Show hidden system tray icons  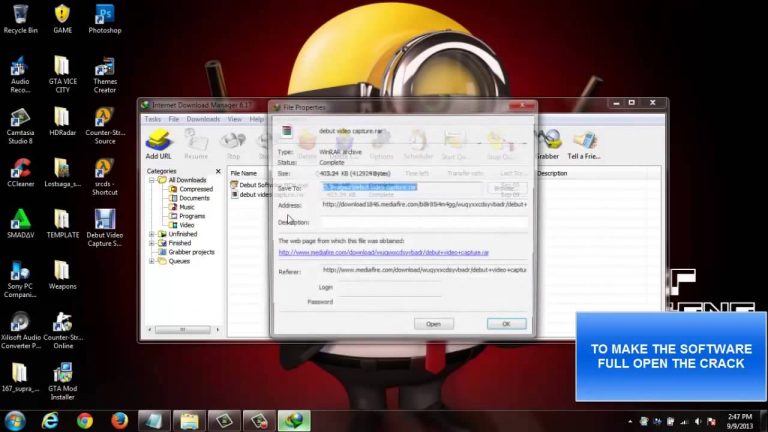(630, 421)
